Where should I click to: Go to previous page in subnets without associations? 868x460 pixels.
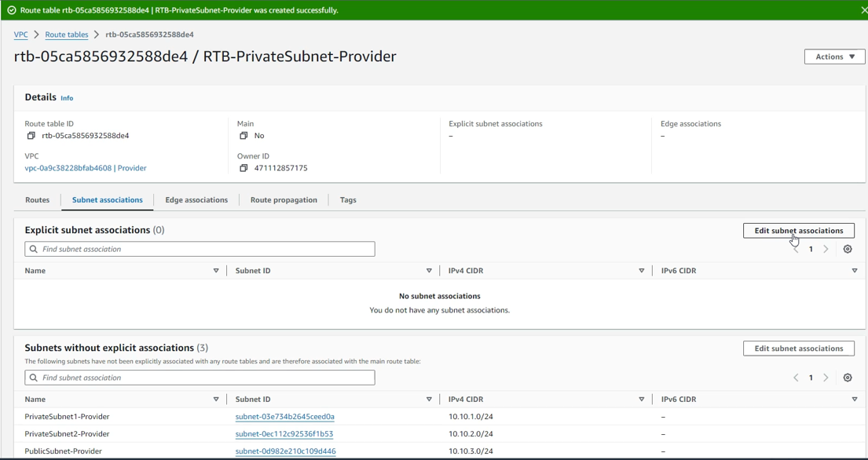pyautogui.click(x=796, y=378)
